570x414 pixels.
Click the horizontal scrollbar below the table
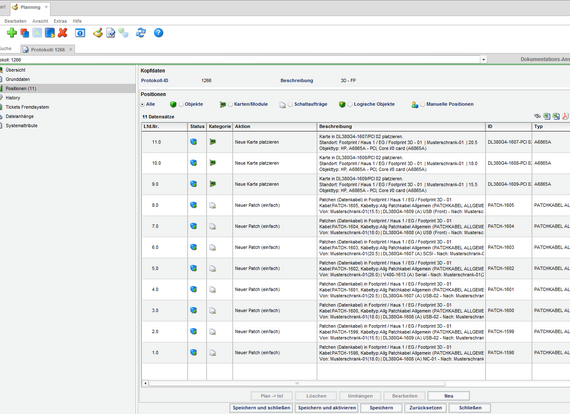[x=297, y=383]
